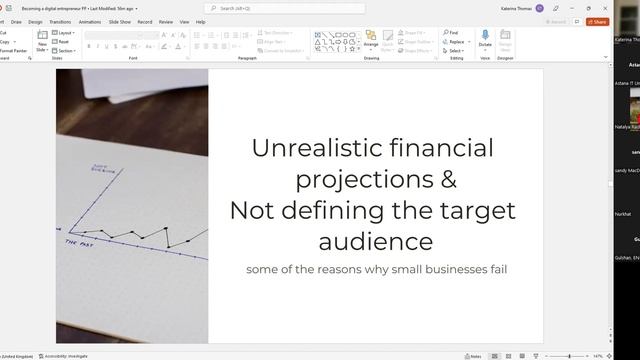Select the triangle shape in shapes gallery

pos(318,42)
